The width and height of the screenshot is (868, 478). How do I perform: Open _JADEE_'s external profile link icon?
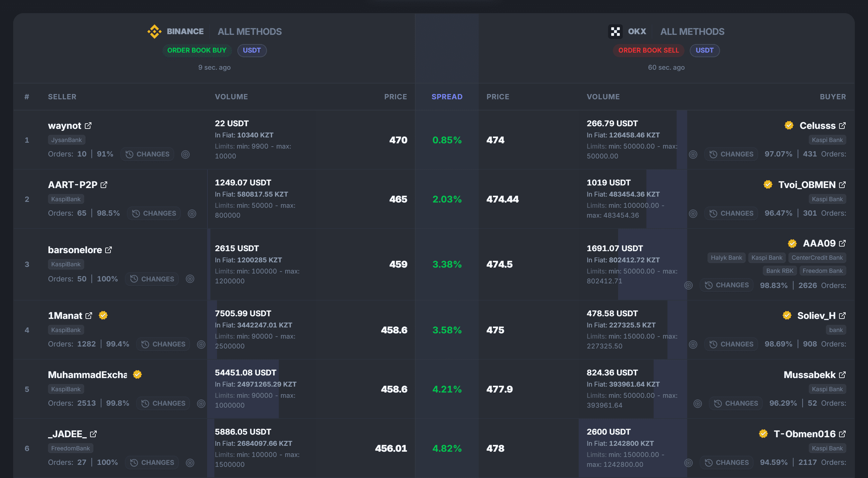93,434
